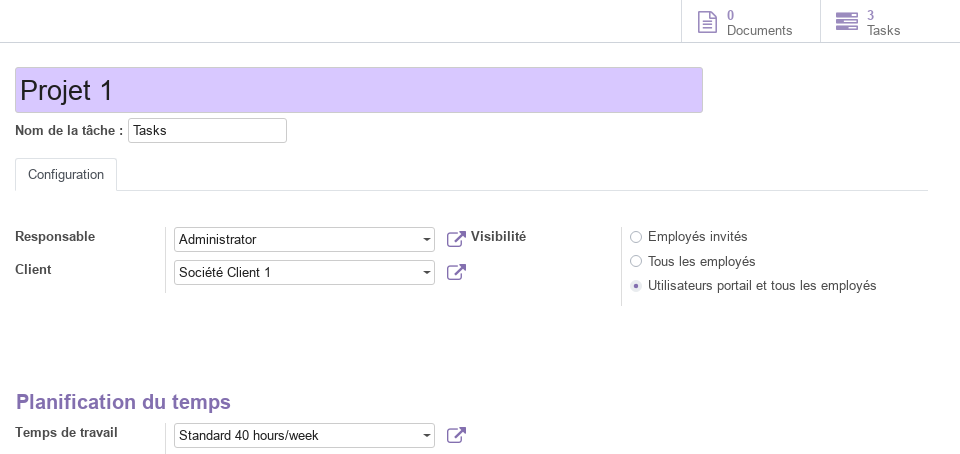
Task: Open Administrator record via external link icon
Action: click(456, 239)
